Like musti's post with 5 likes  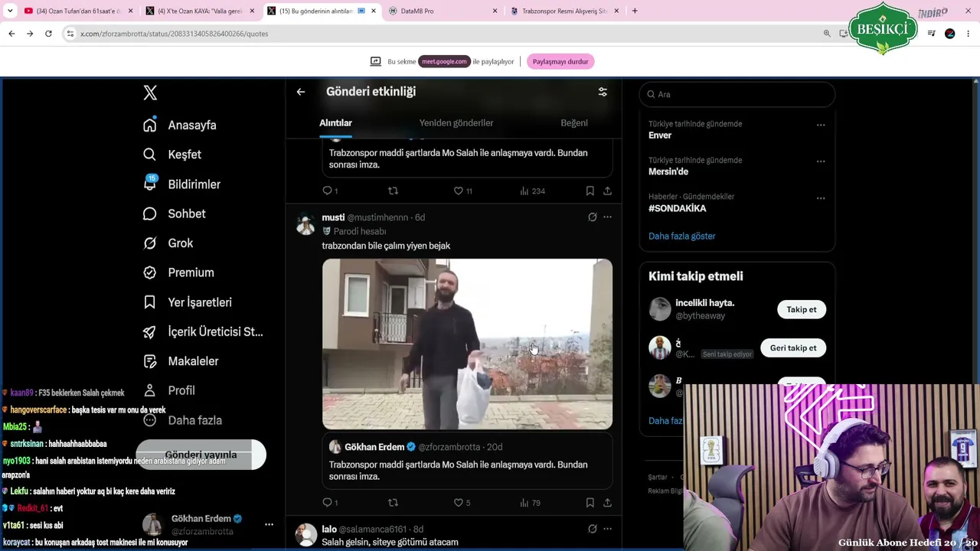pyautogui.click(x=462, y=503)
